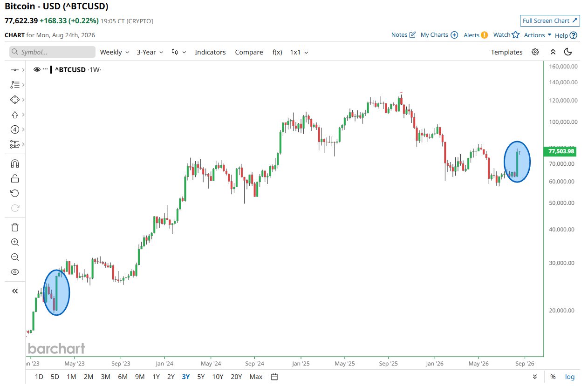
Task: Select the trend line drawing tool
Action: coord(14,70)
